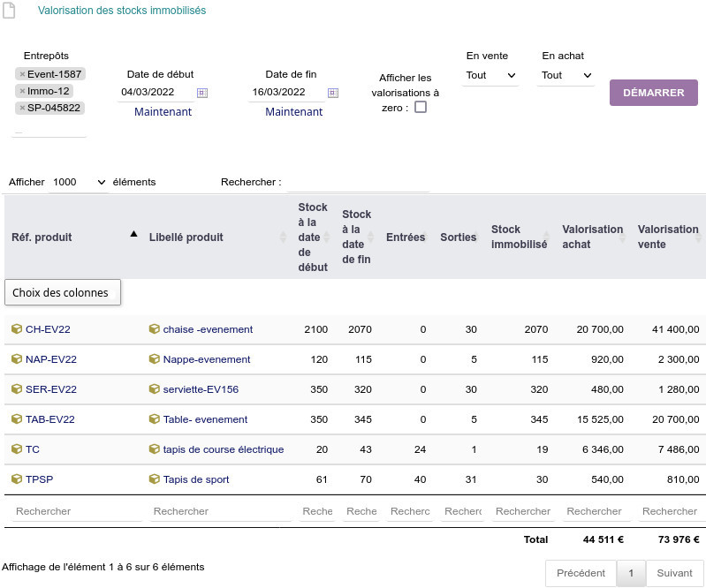Viewport: 706px width, 588px height.
Task: Open the NAP-EV22 product reference link
Action: pyautogui.click(x=50, y=359)
